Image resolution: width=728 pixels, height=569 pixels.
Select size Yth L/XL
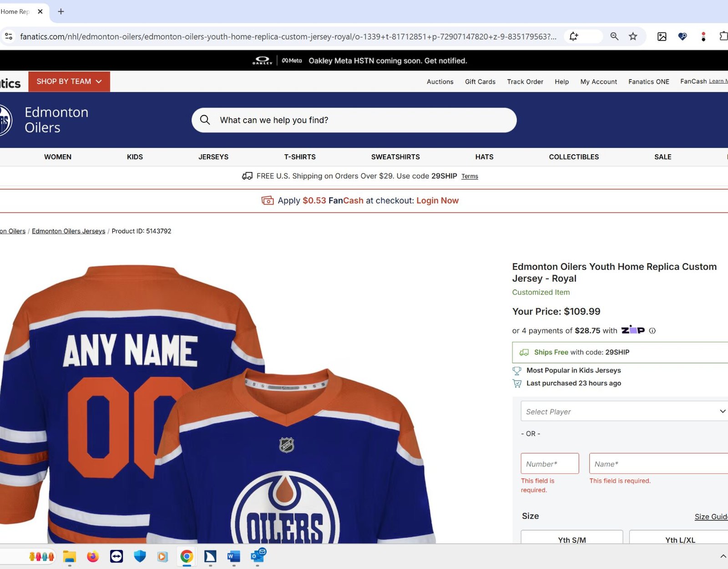[x=678, y=537]
